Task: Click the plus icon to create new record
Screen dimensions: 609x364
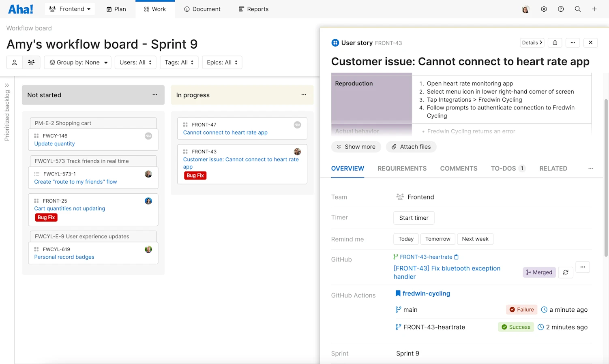Action: tap(594, 9)
